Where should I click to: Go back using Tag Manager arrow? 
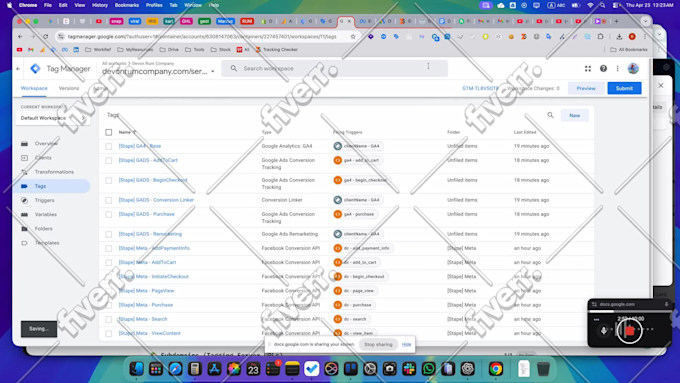click(18, 69)
